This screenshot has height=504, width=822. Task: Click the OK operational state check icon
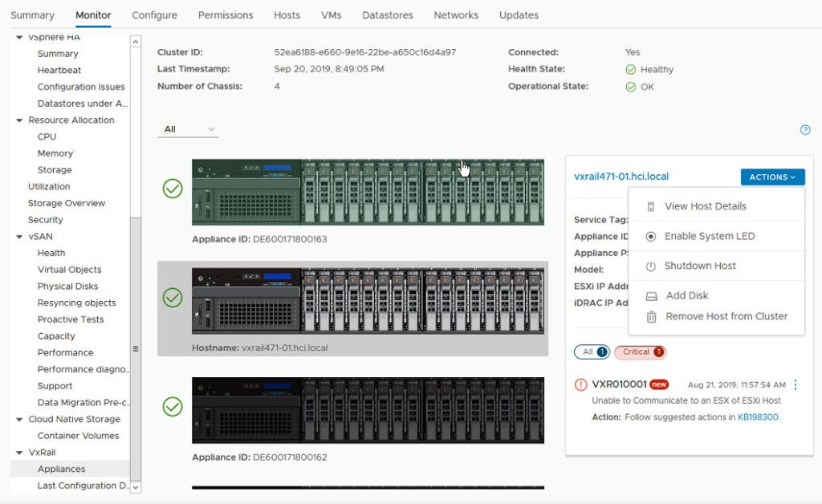[631, 87]
